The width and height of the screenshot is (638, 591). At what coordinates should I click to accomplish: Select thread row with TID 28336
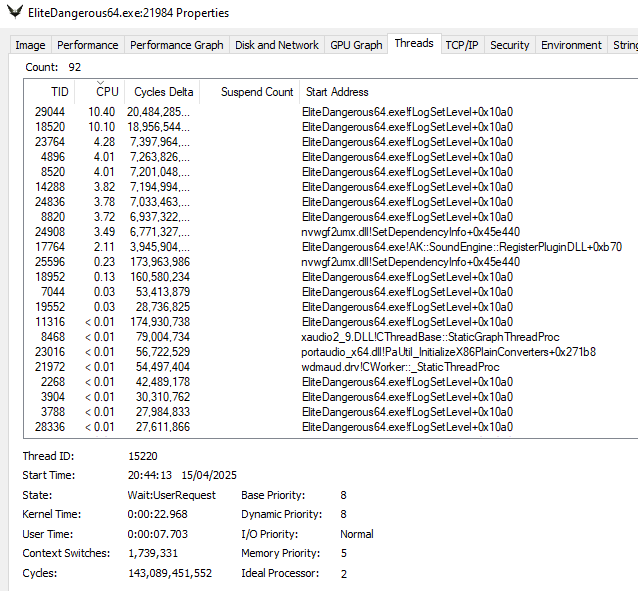(330, 427)
